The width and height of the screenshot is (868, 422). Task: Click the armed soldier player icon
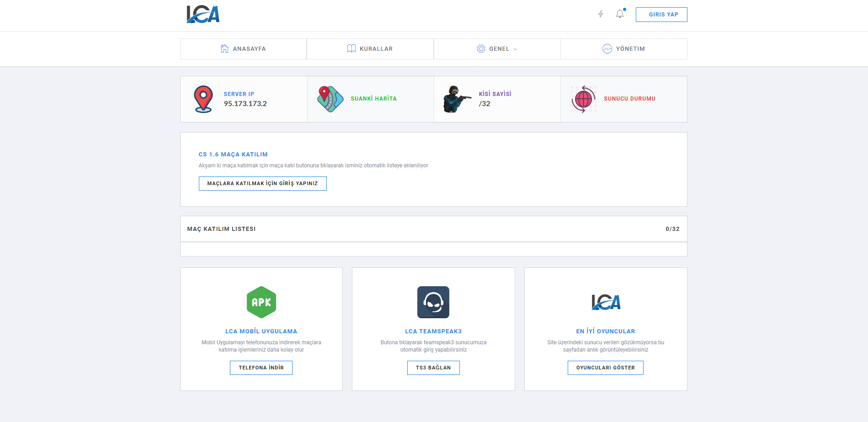(x=456, y=99)
